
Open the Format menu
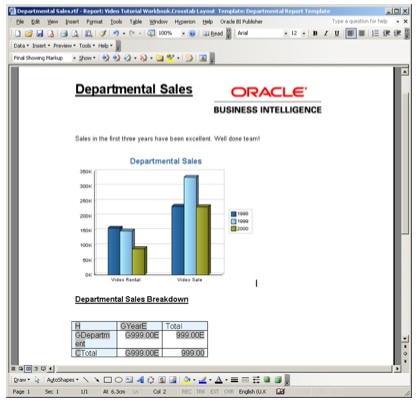click(x=94, y=22)
